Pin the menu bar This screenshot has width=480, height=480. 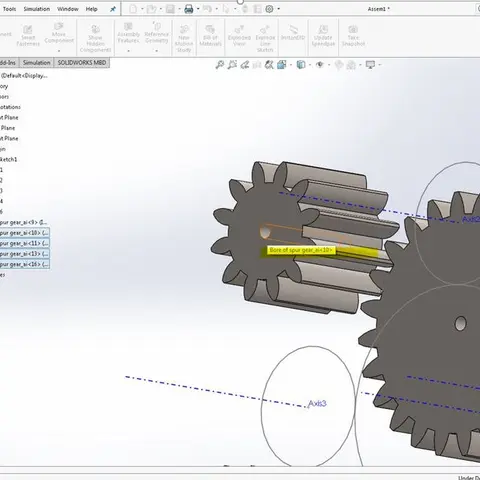coord(113,9)
